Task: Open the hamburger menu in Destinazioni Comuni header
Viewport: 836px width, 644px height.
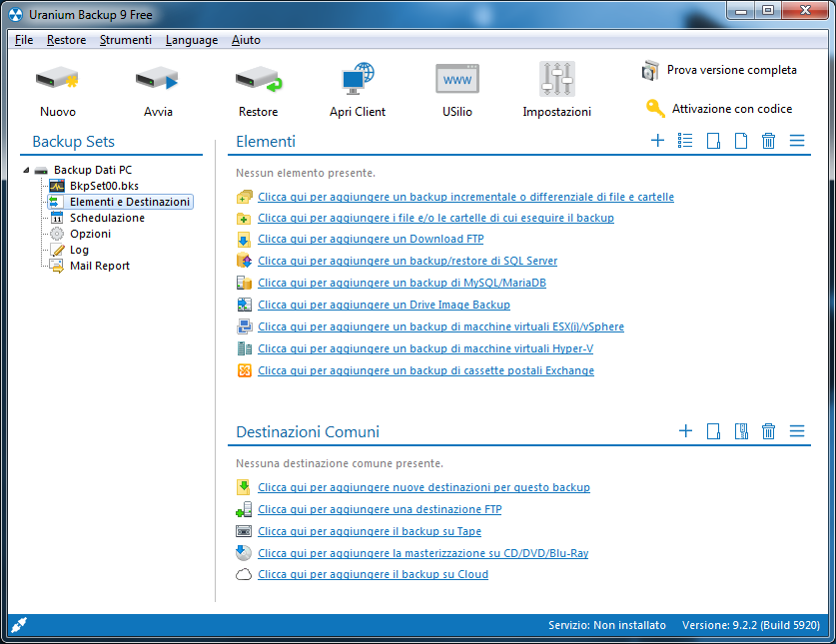Action: pyautogui.click(x=797, y=430)
